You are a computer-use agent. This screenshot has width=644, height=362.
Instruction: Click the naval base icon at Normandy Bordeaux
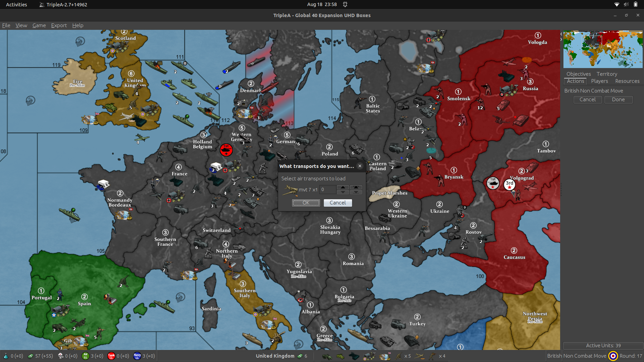(124, 215)
